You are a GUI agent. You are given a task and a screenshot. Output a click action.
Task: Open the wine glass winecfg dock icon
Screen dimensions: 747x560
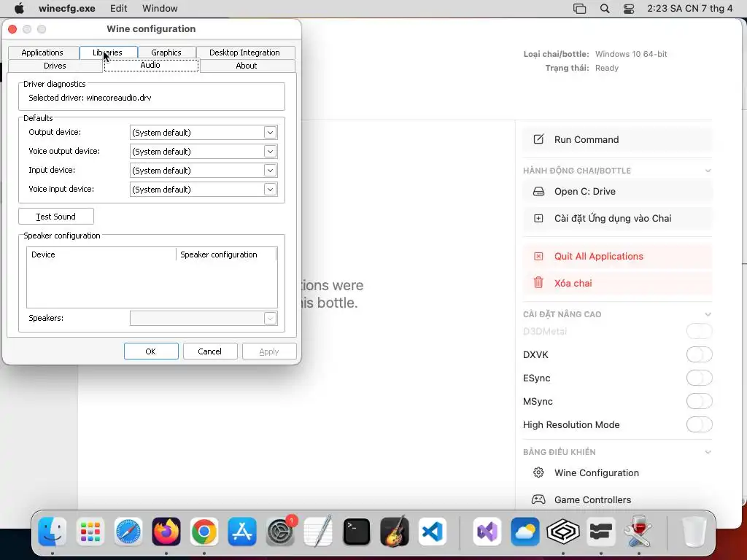[x=638, y=532]
